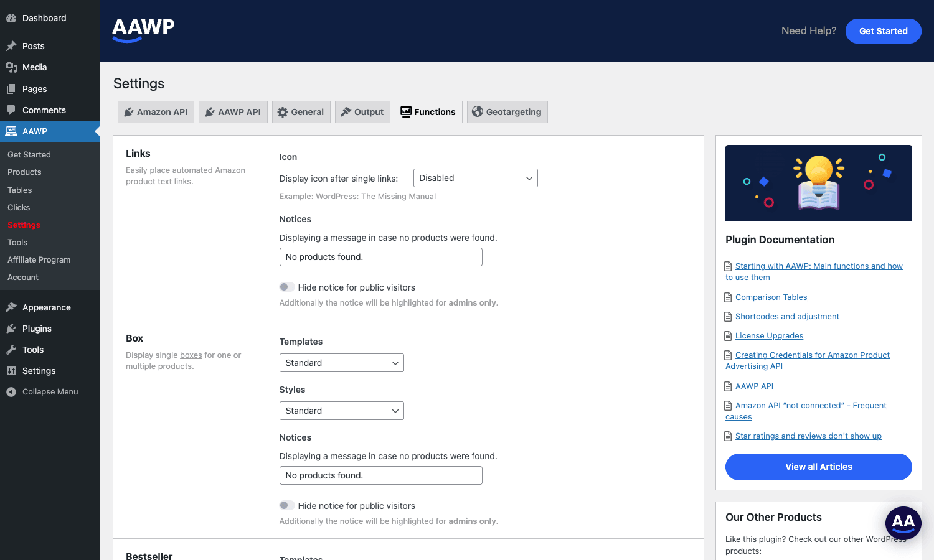
Task: Open Products in AAWP submenu
Action: click(x=24, y=172)
